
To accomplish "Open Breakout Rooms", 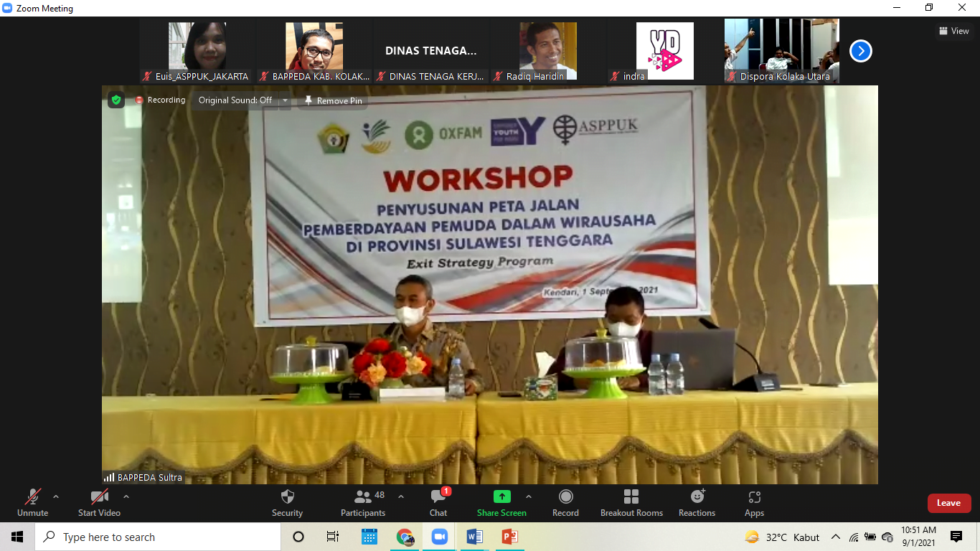I will click(x=631, y=502).
